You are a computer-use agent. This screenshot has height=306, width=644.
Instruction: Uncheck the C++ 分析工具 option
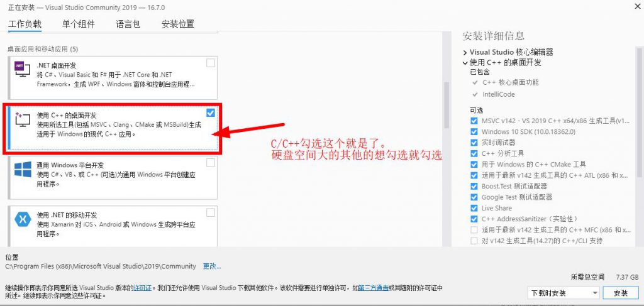tap(474, 153)
